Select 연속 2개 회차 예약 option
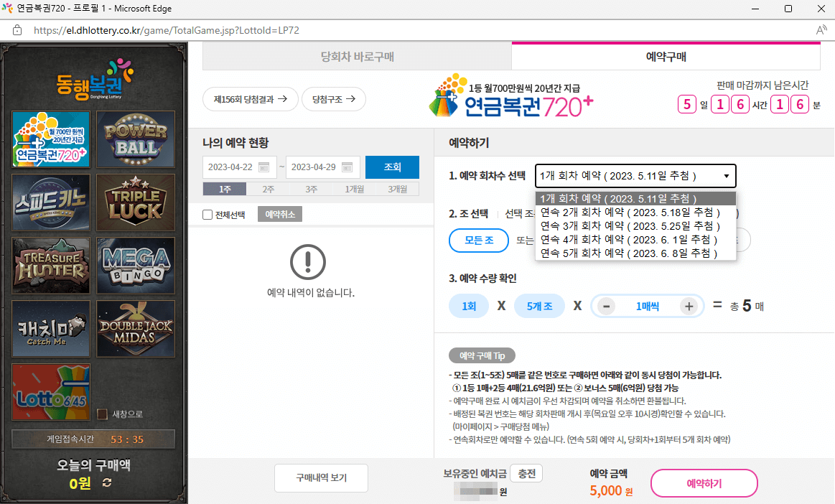 635,213
